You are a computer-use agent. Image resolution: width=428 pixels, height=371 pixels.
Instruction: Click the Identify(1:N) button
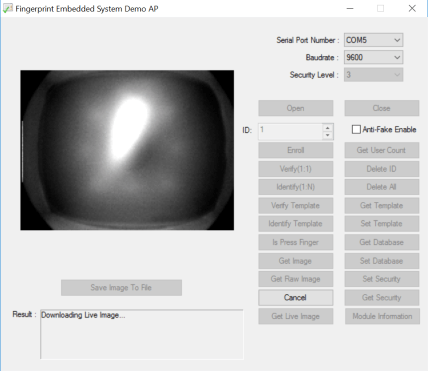pos(296,187)
